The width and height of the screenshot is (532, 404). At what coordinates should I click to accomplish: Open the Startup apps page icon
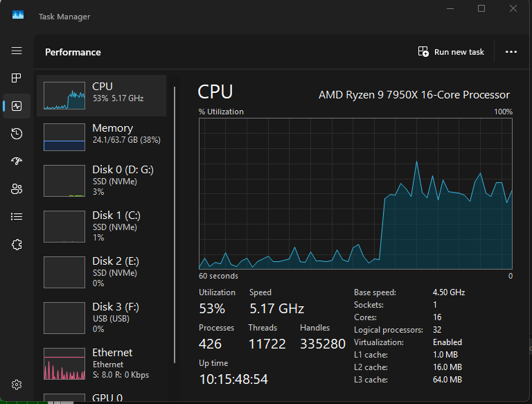(x=17, y=161)
